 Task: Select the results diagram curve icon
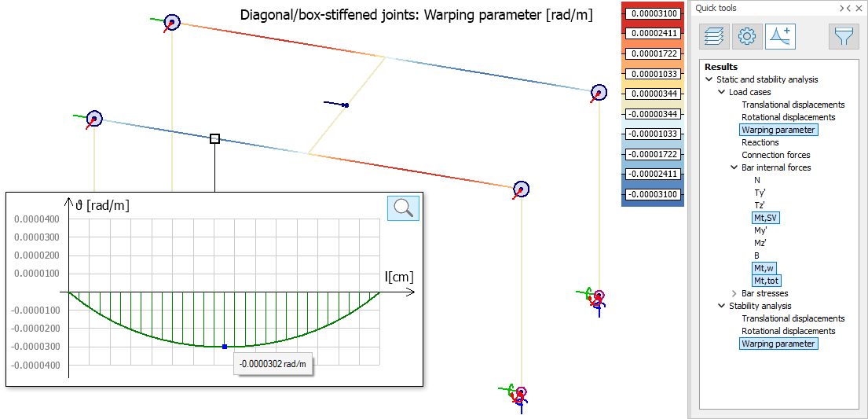pyautogui.click(x=781, y=37)
